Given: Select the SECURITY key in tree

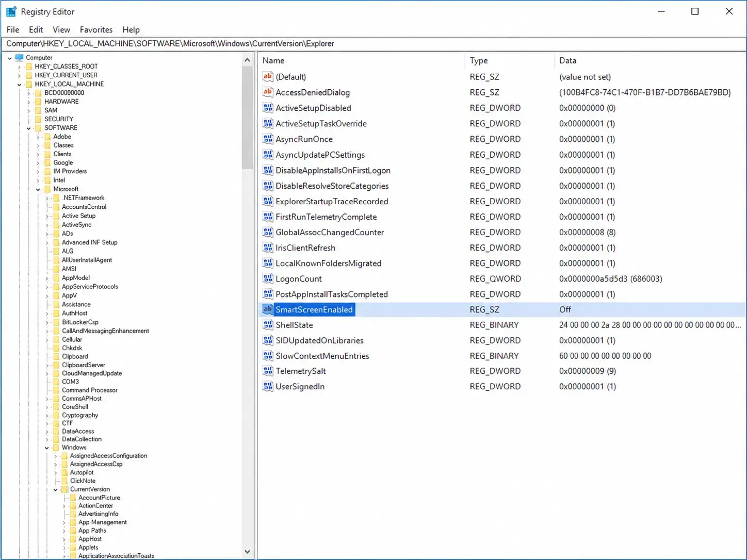Looking at the screenshot, I should coord(59,119).
